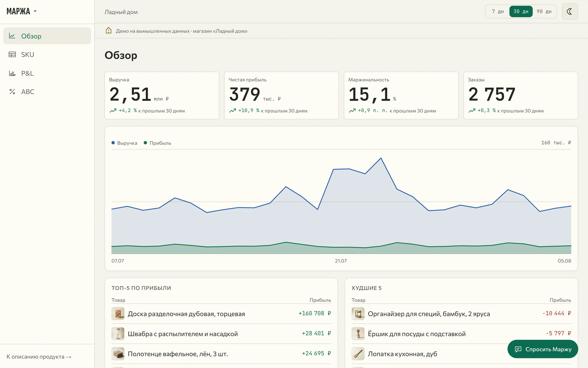Click the trend arrow icon under Чистая прибыль
The height and width of the screenshot is (368, 588).
[x=233, y=111]
